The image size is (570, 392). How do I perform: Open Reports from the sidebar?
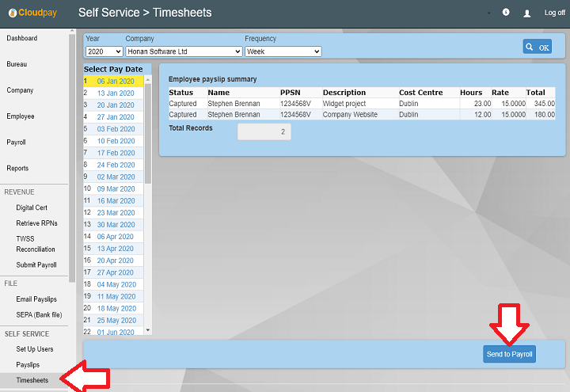[17, 169]
